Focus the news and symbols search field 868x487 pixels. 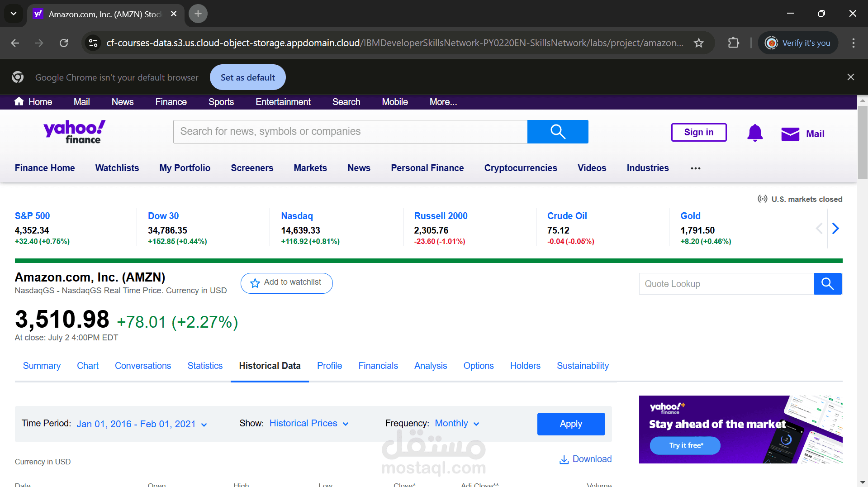click(351, 132)
